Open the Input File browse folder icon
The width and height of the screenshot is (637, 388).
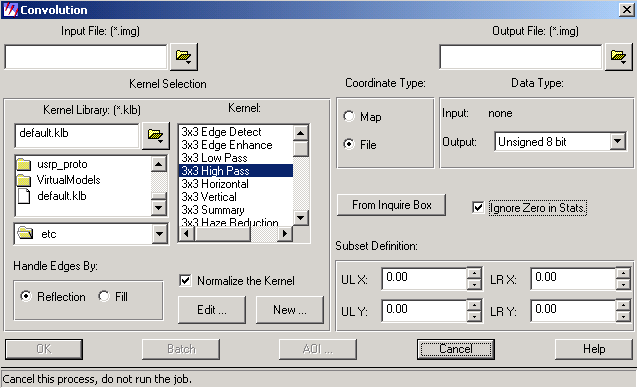(x=184, y=56)
